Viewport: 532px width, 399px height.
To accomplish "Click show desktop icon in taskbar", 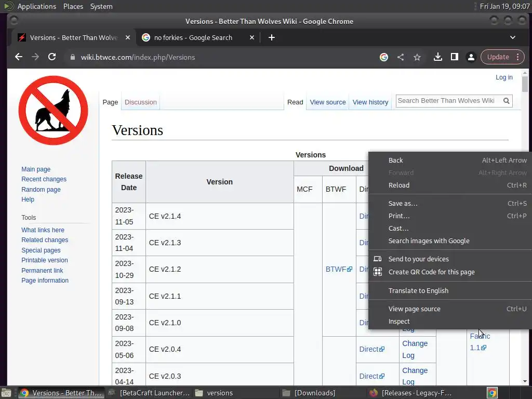I will coord(6,393).
